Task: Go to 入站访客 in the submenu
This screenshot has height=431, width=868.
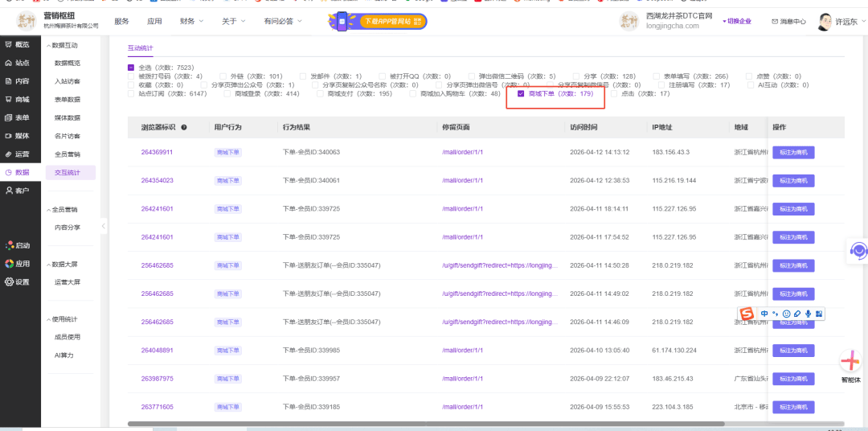Action: point(68,81)
